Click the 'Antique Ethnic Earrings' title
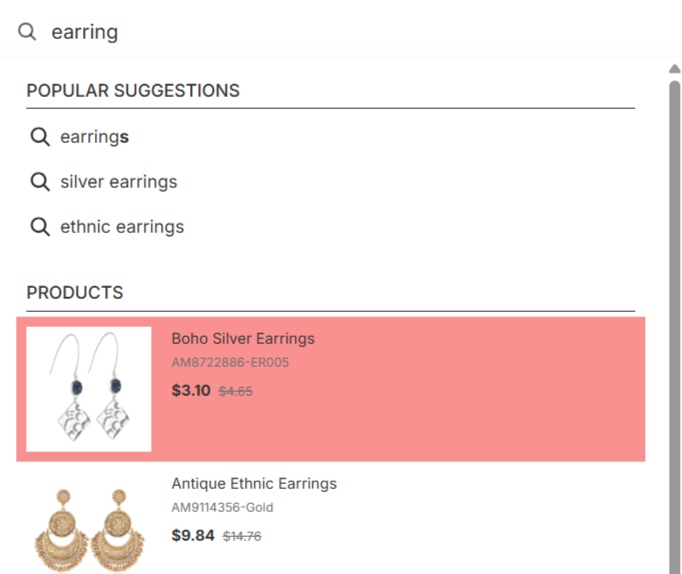The height and width of the screenshot is (574, 682). click(254, 483)
